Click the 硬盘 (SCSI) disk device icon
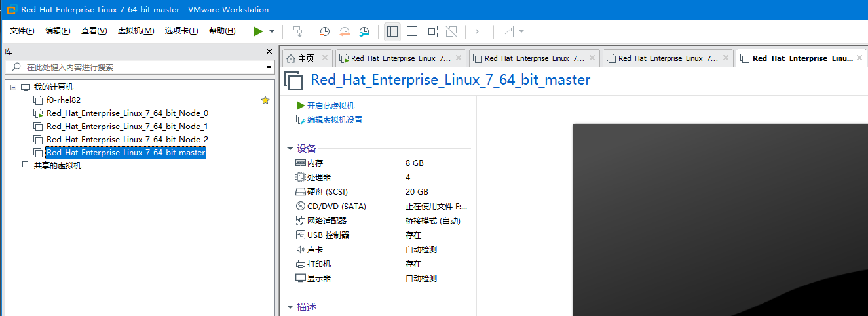This screenshot has height=316, width=868. pos(301,191)
